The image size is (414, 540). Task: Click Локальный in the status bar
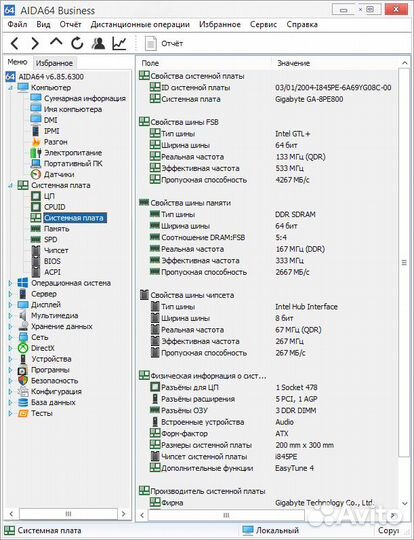270,530
